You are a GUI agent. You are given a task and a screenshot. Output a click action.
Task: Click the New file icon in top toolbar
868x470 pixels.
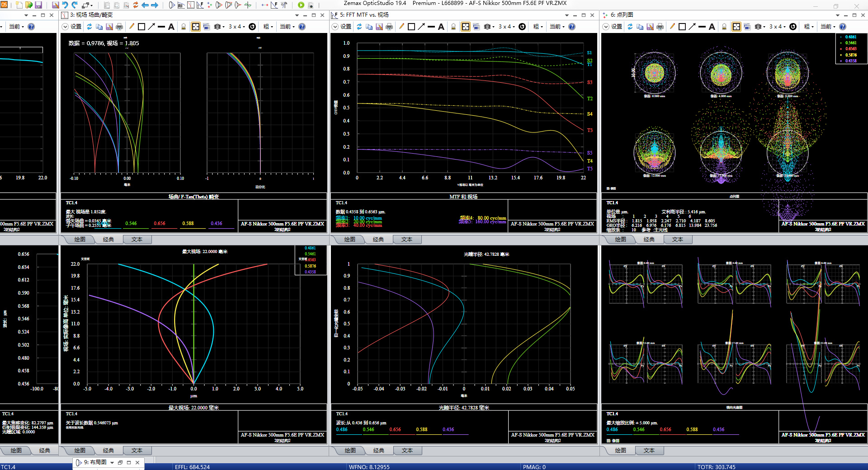point(19,5)
